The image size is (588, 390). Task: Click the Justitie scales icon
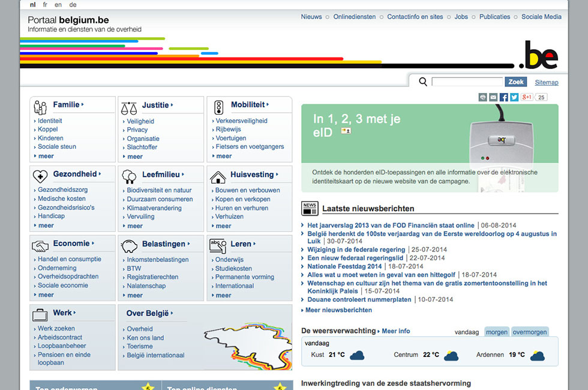pos(129,109)
